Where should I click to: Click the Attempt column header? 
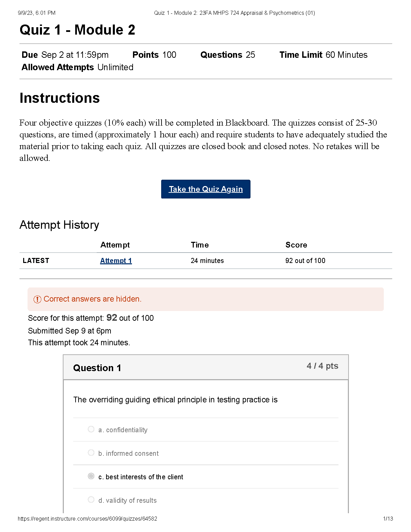tap(115, 245)
